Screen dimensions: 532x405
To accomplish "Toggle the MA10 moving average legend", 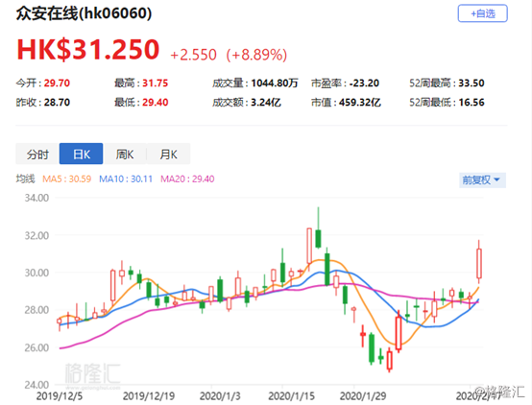I will (x=126, y=179).
